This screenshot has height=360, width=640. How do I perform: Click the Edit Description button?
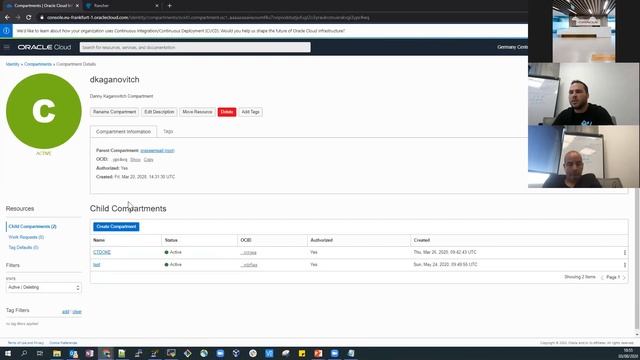click(159, 112)
